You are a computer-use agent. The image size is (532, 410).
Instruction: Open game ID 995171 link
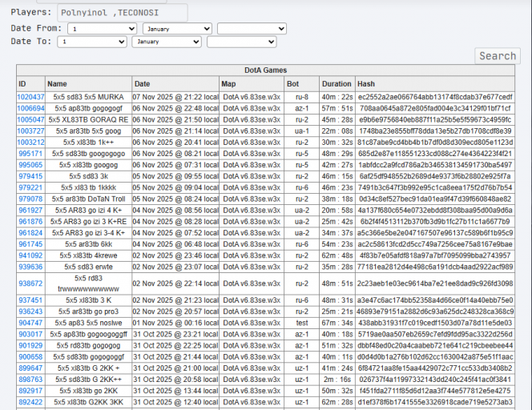pyautogui.click(x=31, y=154)
